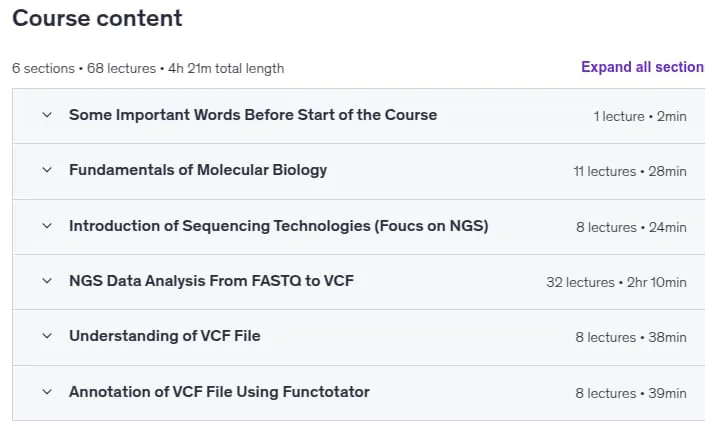Viewport: 705px width, 421px height.
Task: Click the 11 lectures • 28min label
Action: [x=630, y=171]
